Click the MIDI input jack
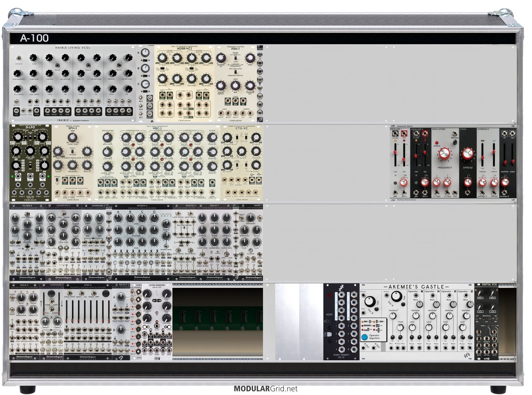 click(x=454, y=134)
